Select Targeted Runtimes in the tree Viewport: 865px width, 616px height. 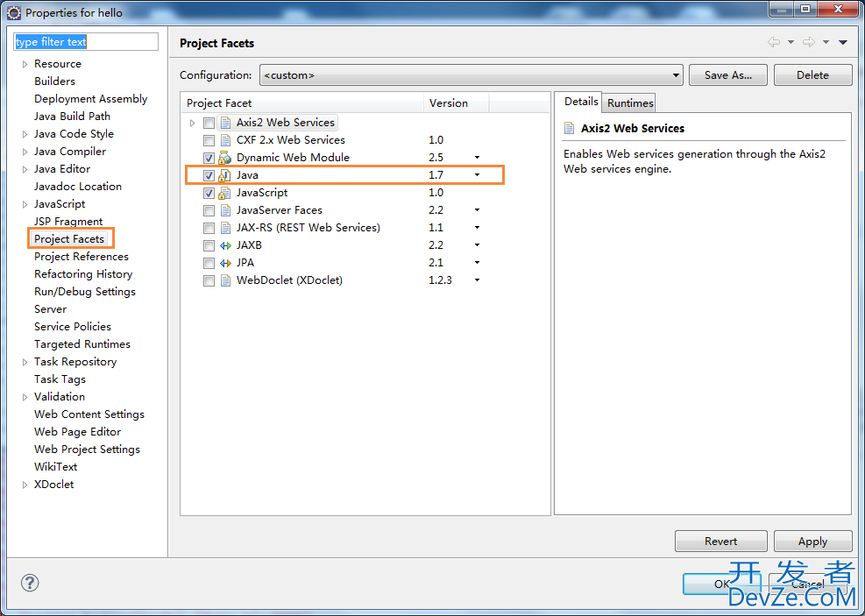82,344
